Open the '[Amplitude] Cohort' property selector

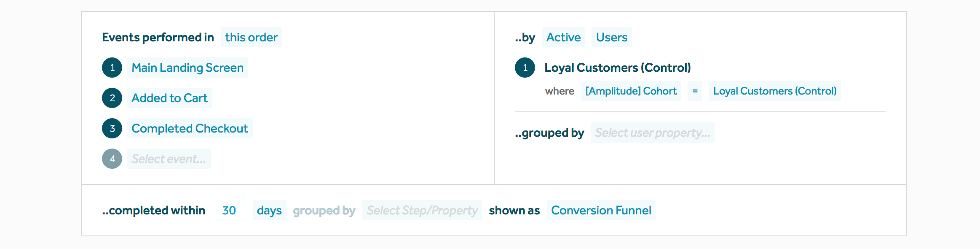(x=631, y=91)
